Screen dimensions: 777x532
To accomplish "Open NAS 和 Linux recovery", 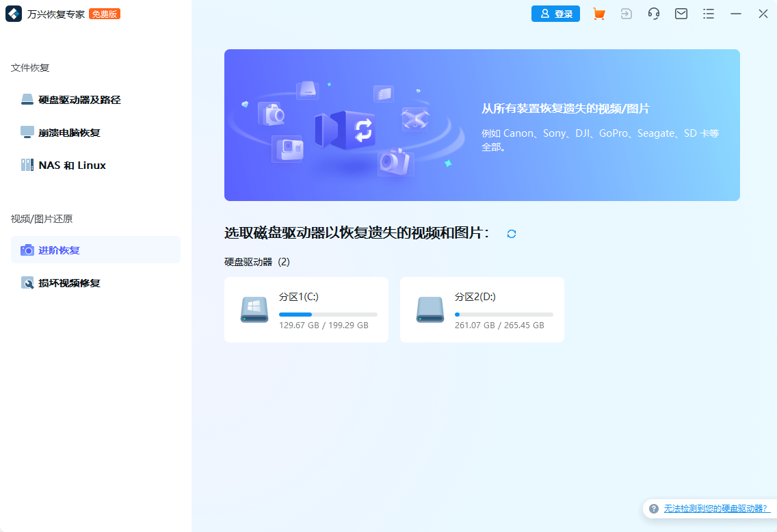I will coord(96,165).
